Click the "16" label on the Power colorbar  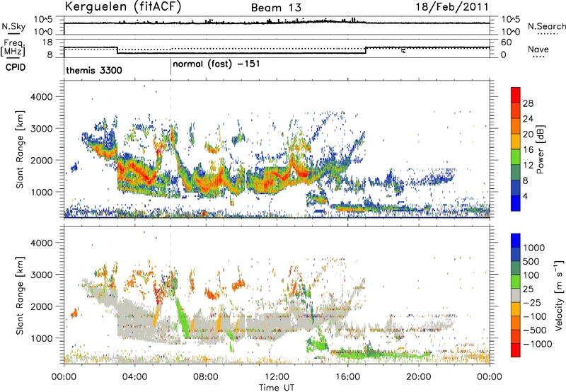[x=528, y=150]
